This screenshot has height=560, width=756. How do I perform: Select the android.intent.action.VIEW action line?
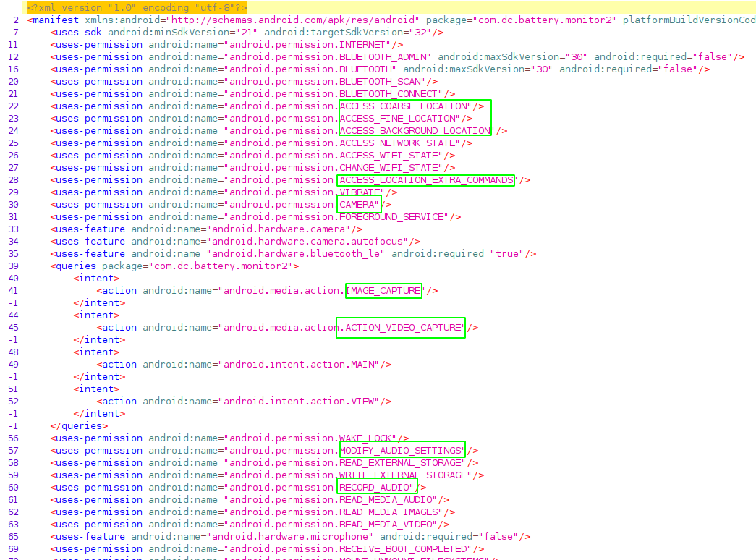coord(244,402)
